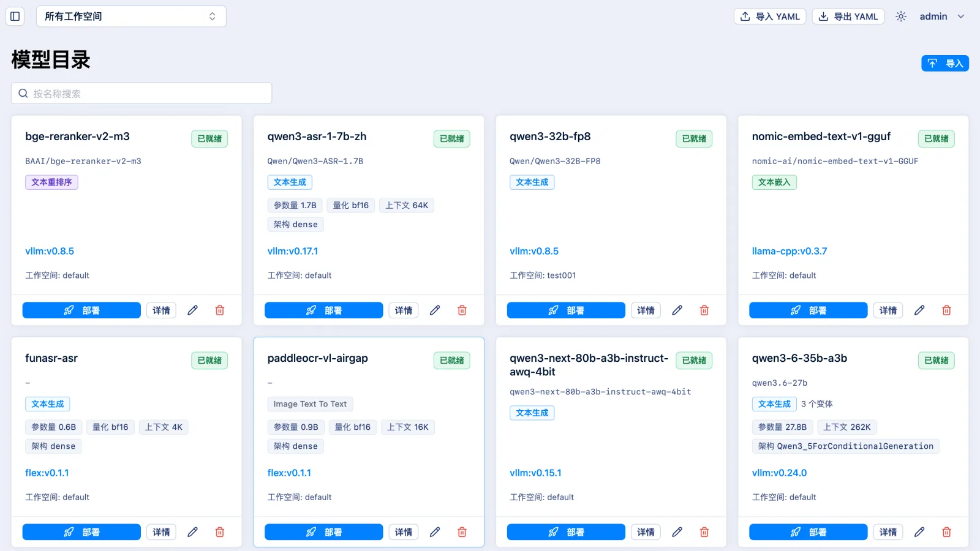The image size is (980, 551).
Task: Delete bge-reranker-v2-m3 with trash icon
Action: (x=220, y=310)
